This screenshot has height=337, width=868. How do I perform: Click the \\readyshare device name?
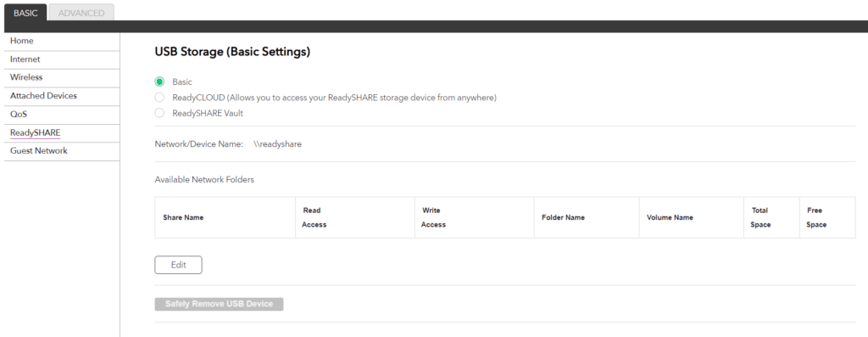pyautogui.click(x=277, y=144)
